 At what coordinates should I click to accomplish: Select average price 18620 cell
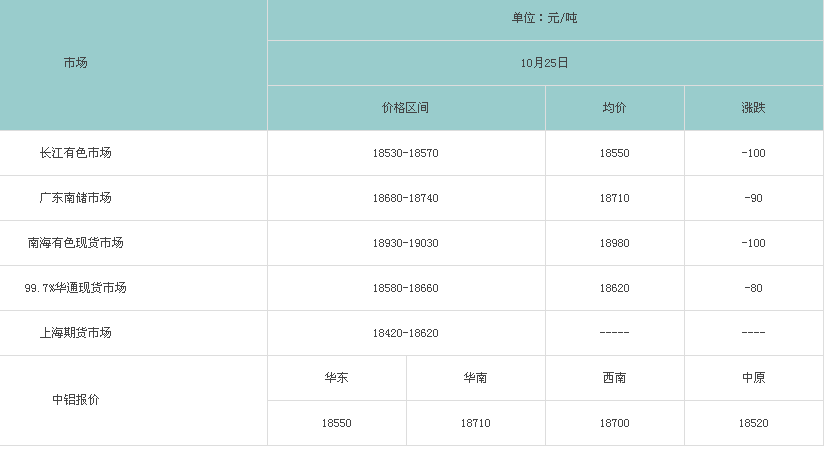click(614, 288)
